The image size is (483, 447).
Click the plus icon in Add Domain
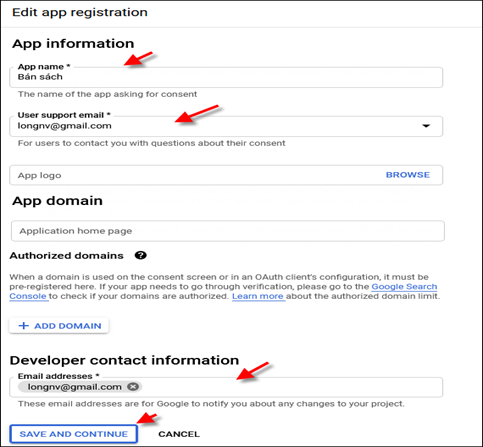click(23, 326)
